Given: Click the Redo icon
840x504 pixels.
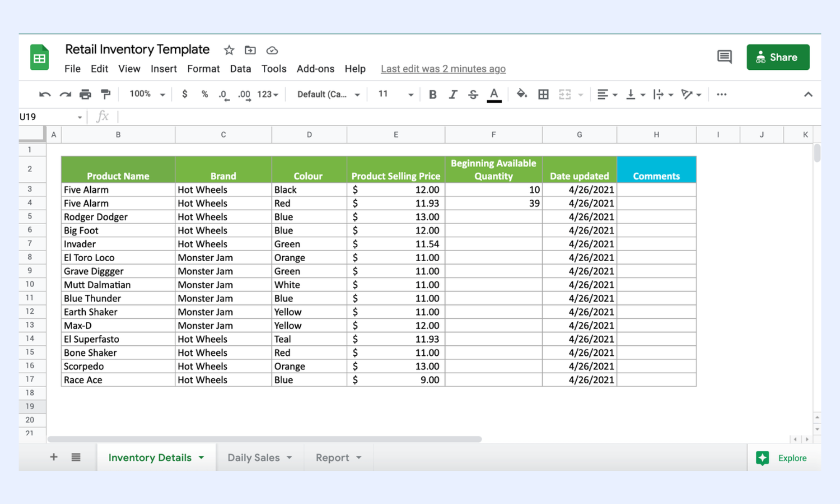Looking at the screenshot, I should coord(65,94).
